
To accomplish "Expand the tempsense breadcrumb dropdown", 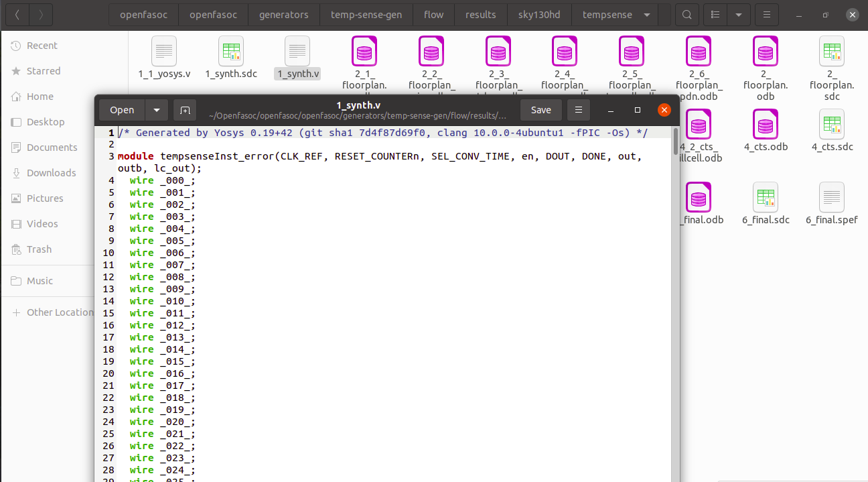I will tap(645, 14).
